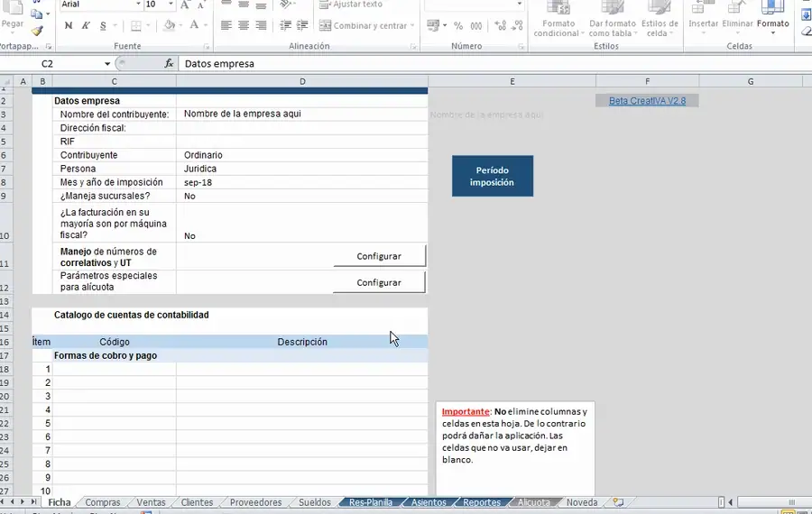Click the Período imposición button
The width and height of the screenshot is (812, 514).
tap(492, 176)
